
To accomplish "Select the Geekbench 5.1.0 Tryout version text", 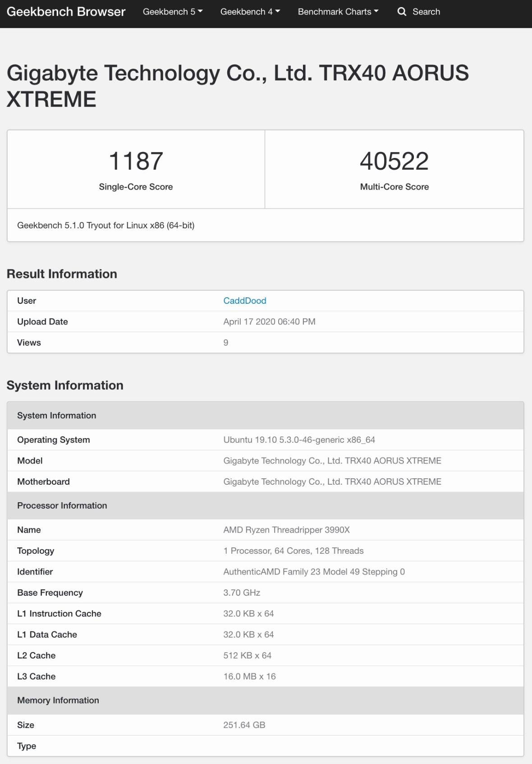I will pos(105,225).
